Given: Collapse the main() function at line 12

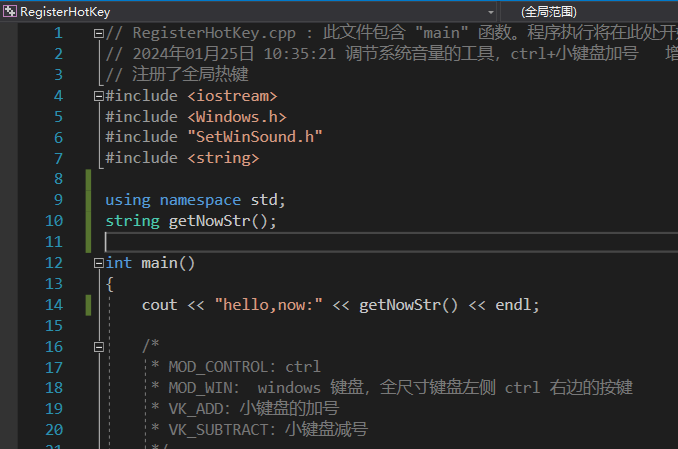Looking at the screenshot, I should tap(99, 263).
